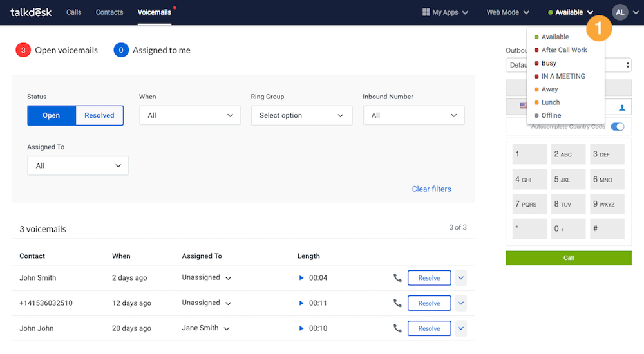Dial digit 1 on keypad
644x354 pixels.
(529, 154)
